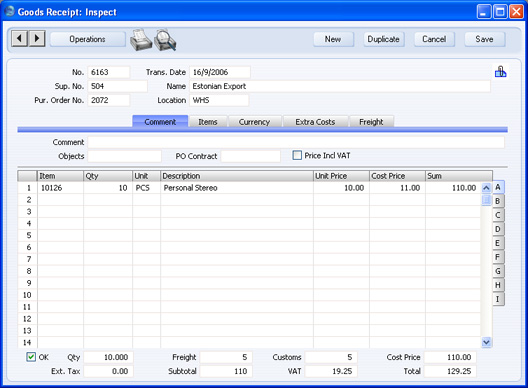Click the Personal Stereo description cell
Viewport: 528px width, 388px height.
[237, 188]
